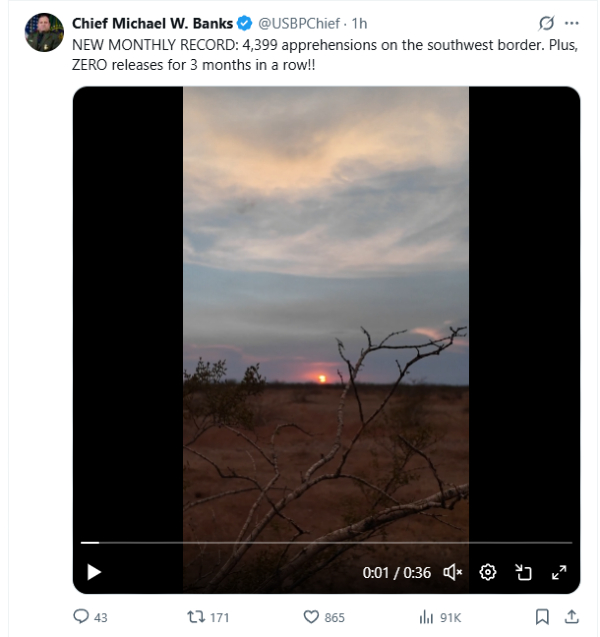
Task: View post analytics
Action: (426, 617)
